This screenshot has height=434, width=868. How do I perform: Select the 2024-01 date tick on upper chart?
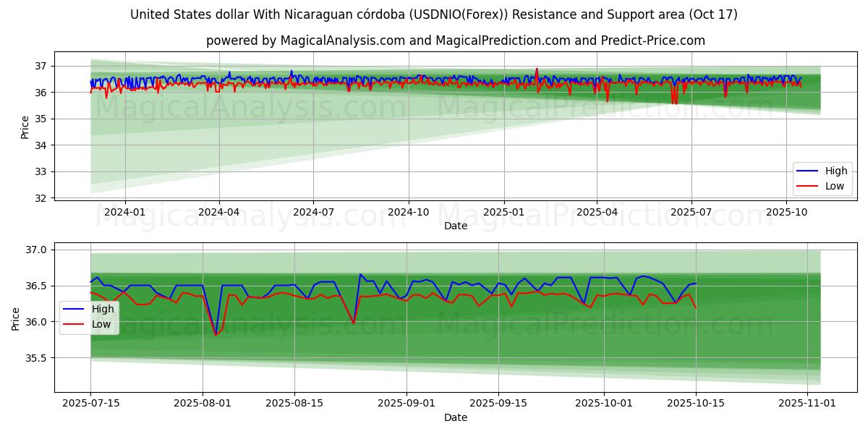tap(125, 212)
